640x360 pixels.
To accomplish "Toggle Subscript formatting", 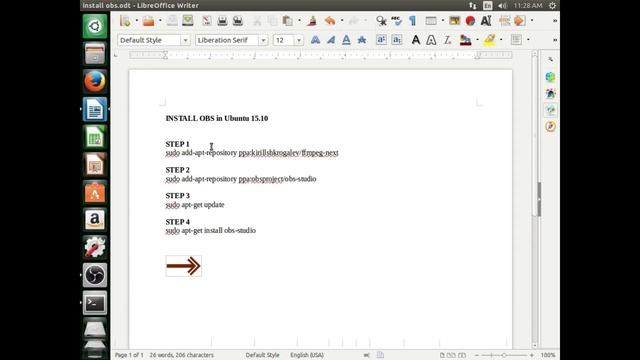I will point(396,40).
